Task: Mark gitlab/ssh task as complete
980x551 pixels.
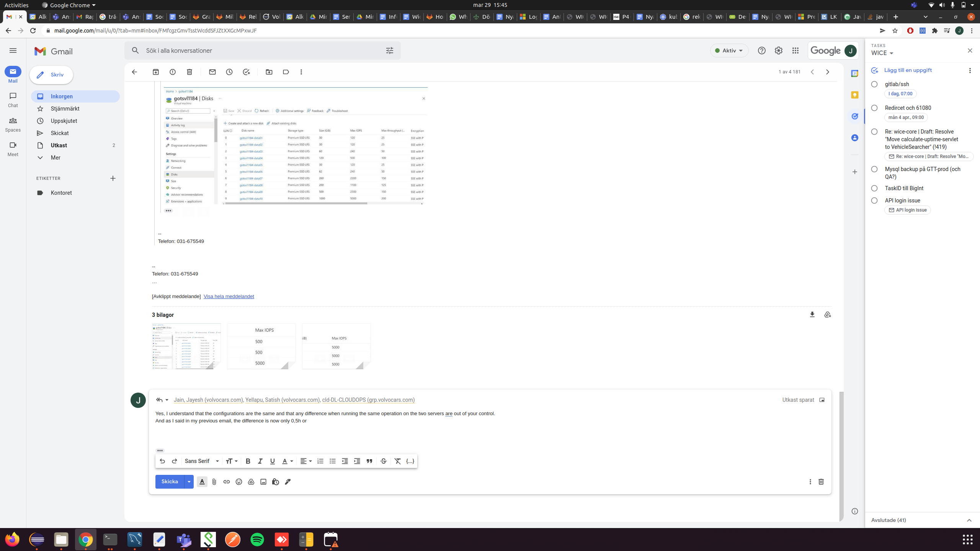Action: click(x=874, y=84)
